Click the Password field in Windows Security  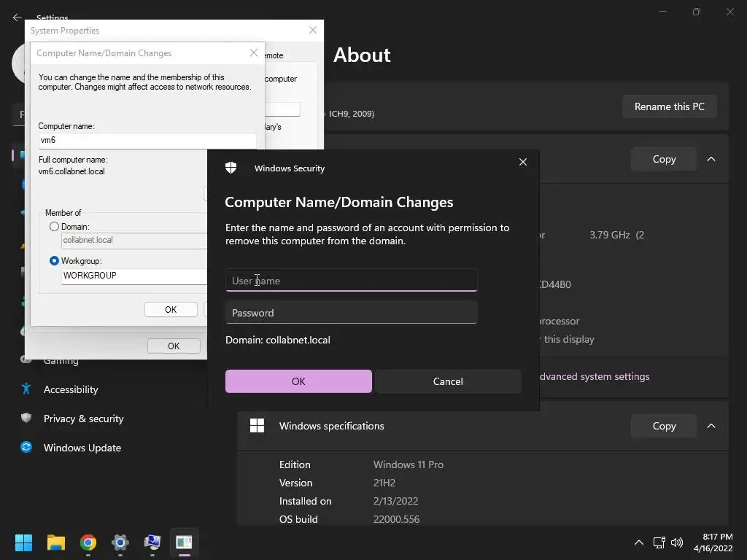pyautogui.click(x=351, y=313)
